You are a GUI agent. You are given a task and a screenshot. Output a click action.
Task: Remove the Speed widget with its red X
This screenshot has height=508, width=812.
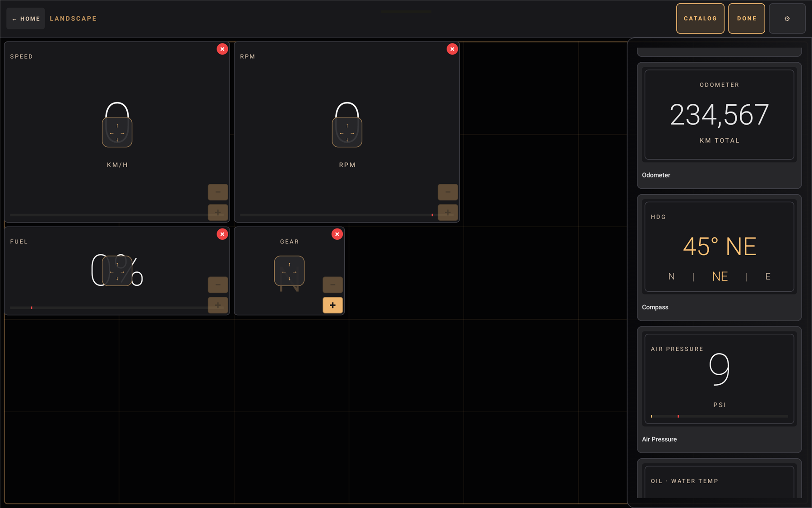(x=222, y=49)
